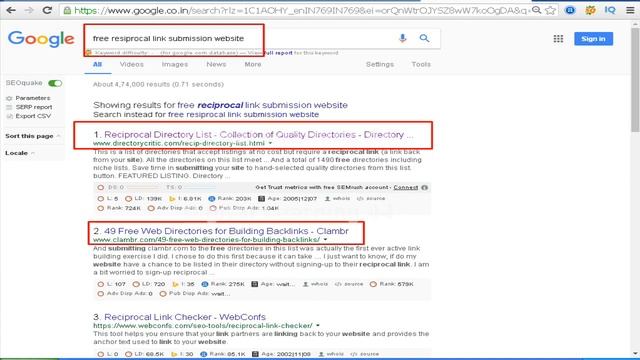The image size is (640, 360).
Task: Click the Sign in button
Action: [593, 39]
